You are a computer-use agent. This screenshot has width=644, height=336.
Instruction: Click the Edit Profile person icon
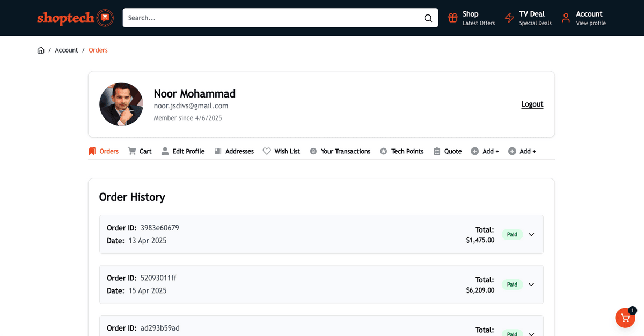click(x=165, y=151)
